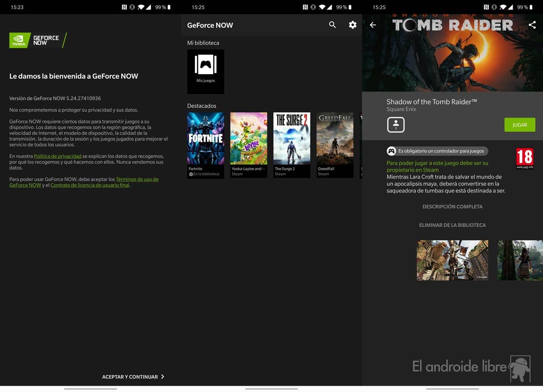Screen dimensions: 543x392
Task: Select the Fortnite game cover
Action: (205, 145)
